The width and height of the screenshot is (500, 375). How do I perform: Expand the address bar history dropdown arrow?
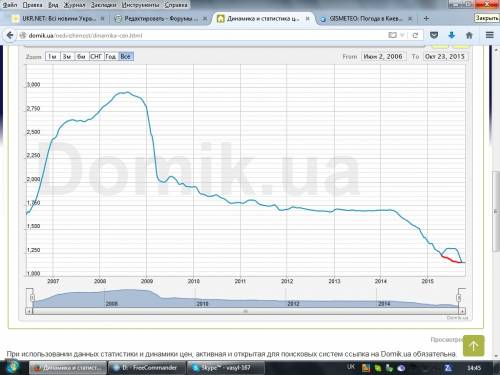point(402,35)
